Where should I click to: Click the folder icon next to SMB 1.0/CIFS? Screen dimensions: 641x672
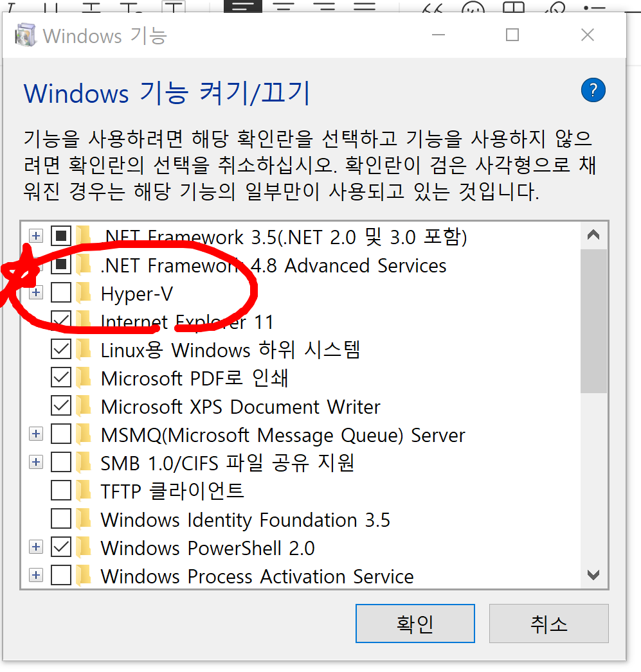[84, 463]
